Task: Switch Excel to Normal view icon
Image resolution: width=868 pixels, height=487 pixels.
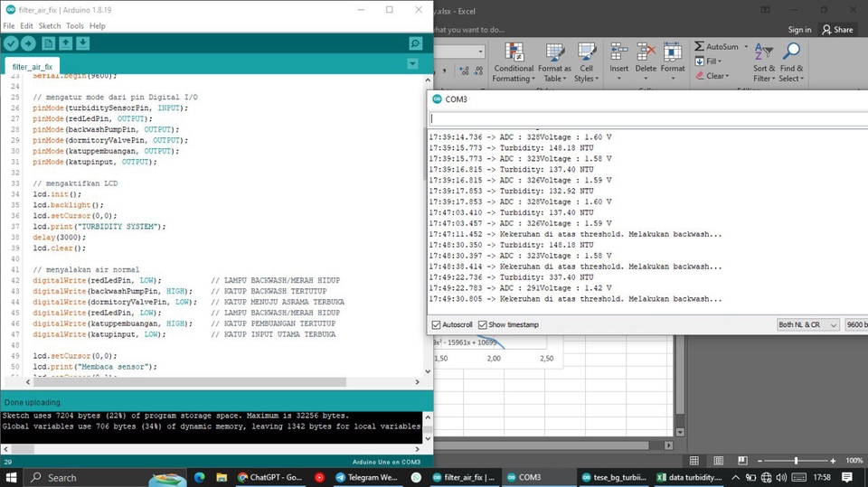Action: 694,461
